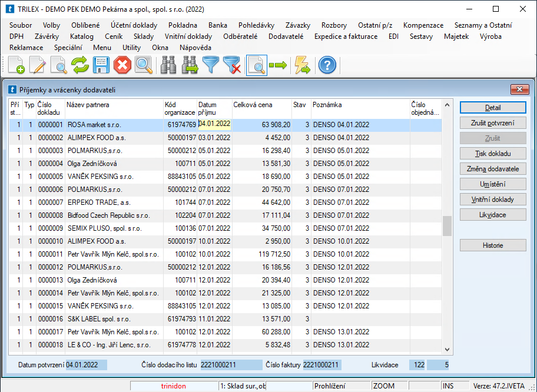Click the editable Datum příjmu cell 04.01.2022

pyautogui.click(x=215, y=124)
